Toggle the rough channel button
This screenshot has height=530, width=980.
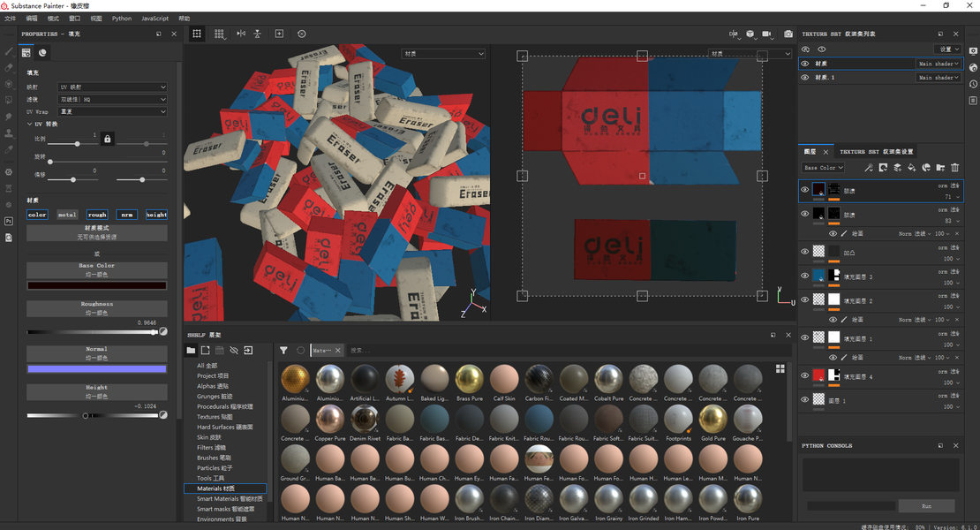(x=97, y=215)
